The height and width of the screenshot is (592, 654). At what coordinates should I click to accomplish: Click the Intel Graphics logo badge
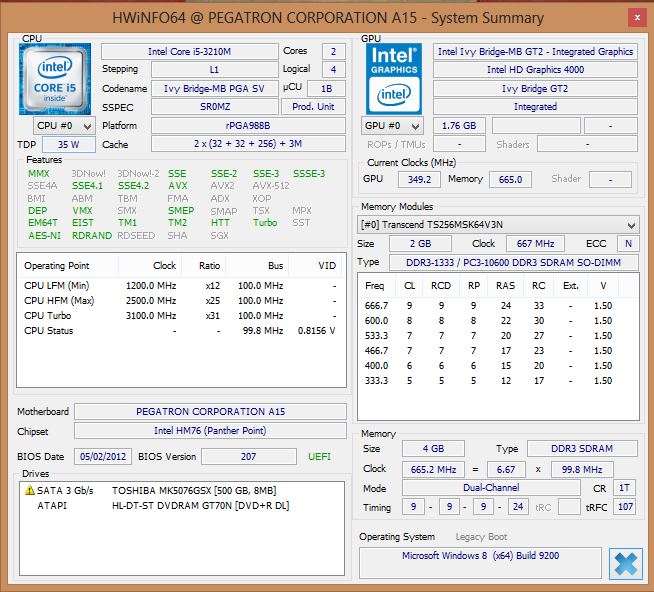394,79
